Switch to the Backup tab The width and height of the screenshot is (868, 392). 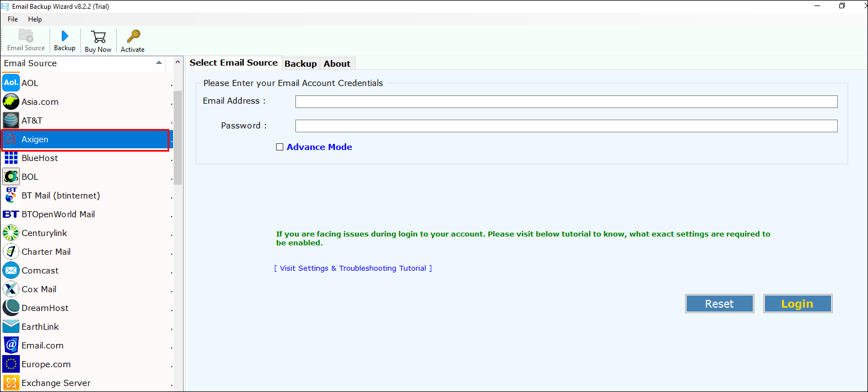point(300,63)
